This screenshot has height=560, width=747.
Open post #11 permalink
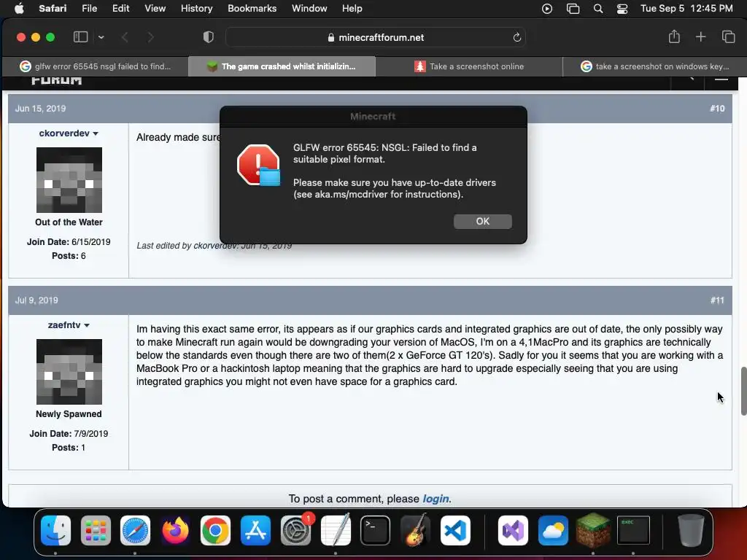point(717,300)
